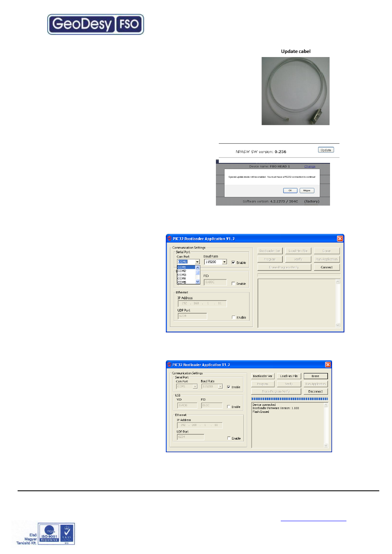Click the PID field in the connected window
The width and height of the screenshot is (392, 554).
click(212, 405)
